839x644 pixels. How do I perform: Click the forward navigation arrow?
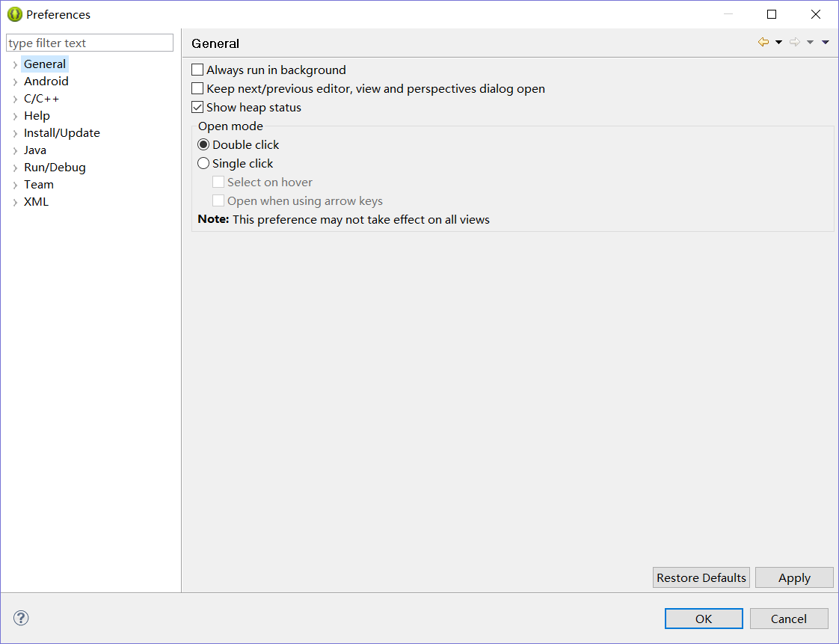pyautogui.click(x=795, y=42)
